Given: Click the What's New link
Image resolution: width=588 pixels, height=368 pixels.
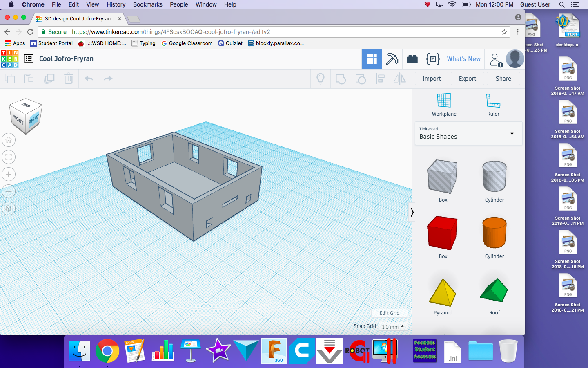Looking at the screenshot, I should (464, 59).
